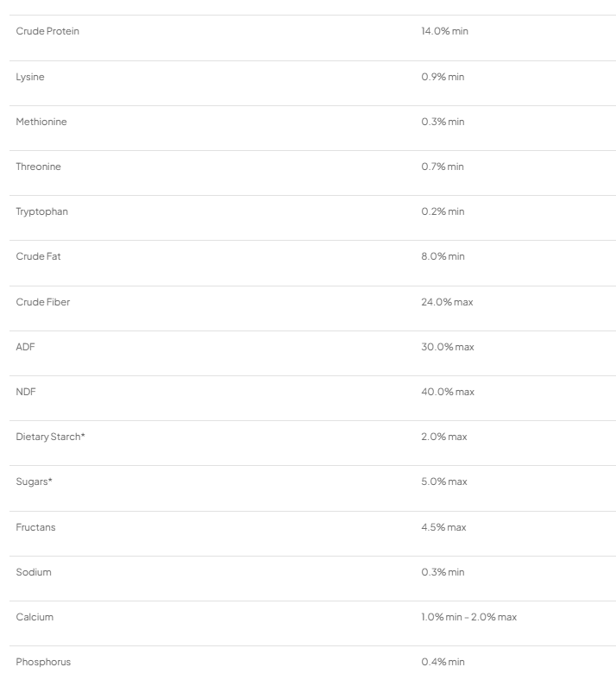616x686 pixels.
Task: Select the Fructans nutrient label
Action: (x=35, y=527)
